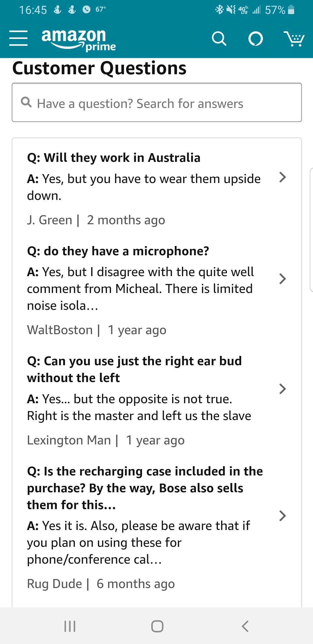
Task: Open 'do they have a microphone?' question
Action: pos(118,251)
